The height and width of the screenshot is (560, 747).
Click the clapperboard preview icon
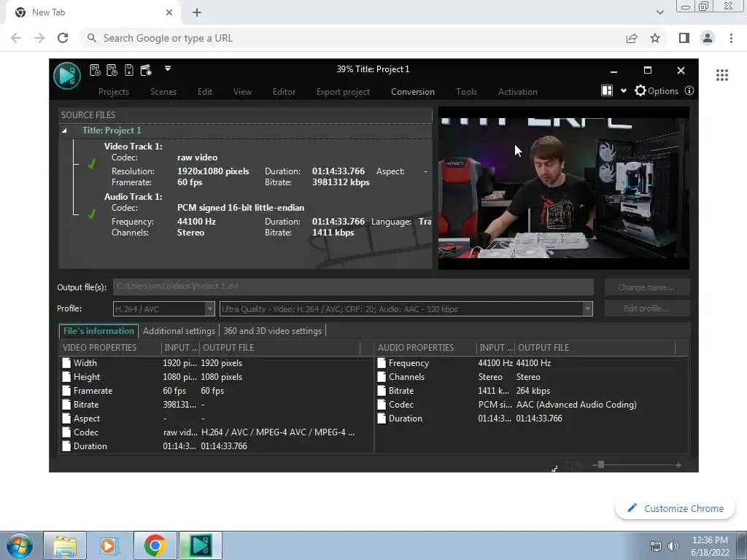[146, 71]
